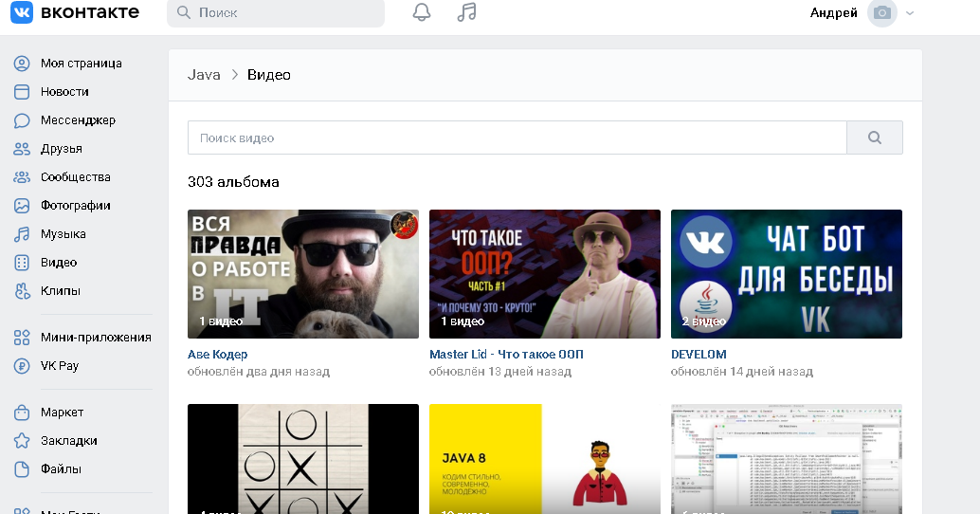Screen dimensions: 980x514
Task: Click the Видео sidebar icon
Action: click(x=22, y=263)
